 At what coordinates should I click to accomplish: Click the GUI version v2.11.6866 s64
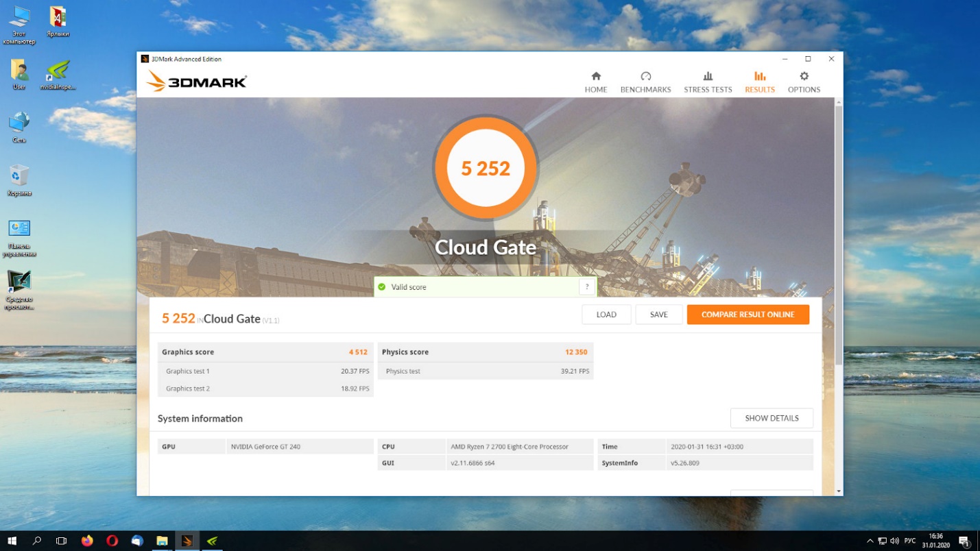(473, 463)
